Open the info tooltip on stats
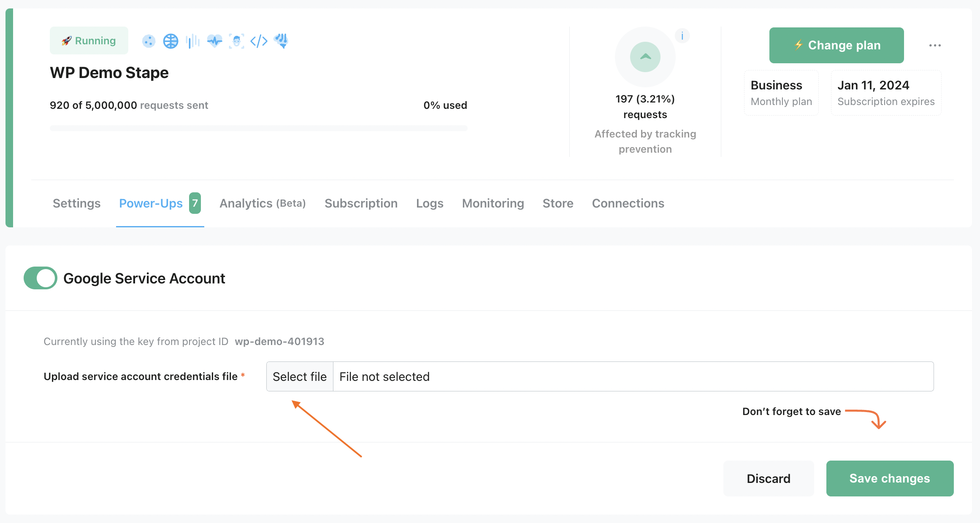This screenshot has height=523, width=980. pos(682,36)
